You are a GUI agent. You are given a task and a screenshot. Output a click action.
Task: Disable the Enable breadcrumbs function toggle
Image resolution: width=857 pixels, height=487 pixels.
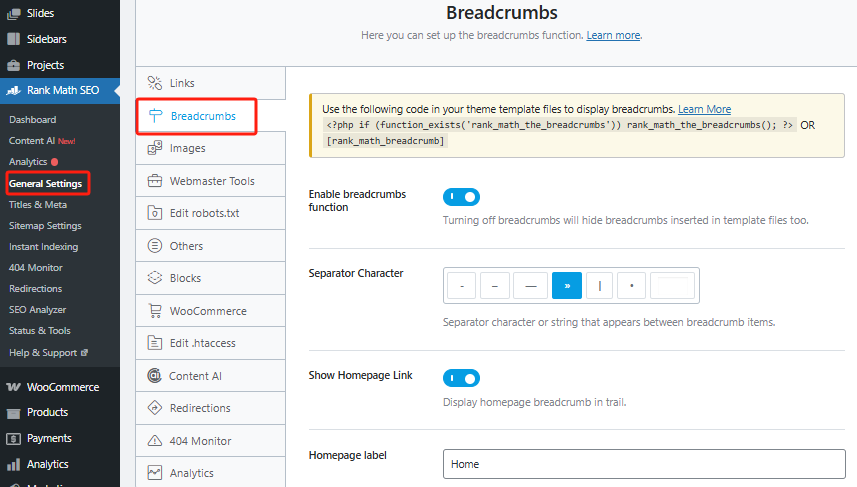[x=461, y=197]
